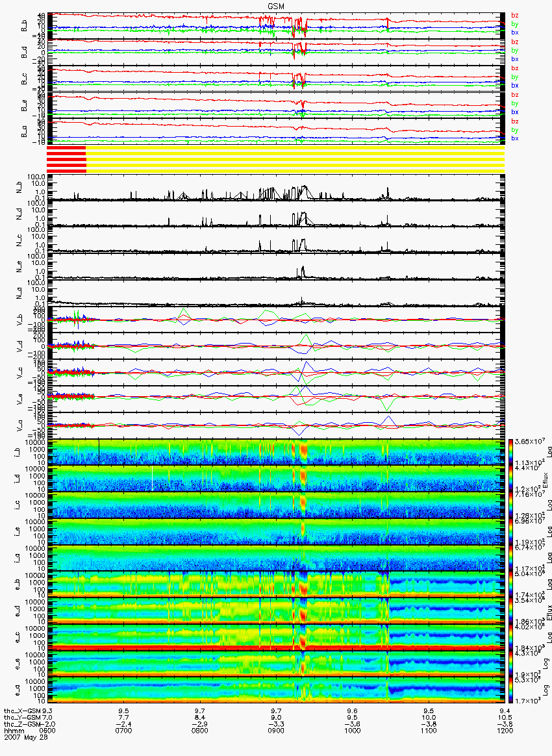Click the yellow segment of status bar
Viewport: 552px width, 756px height.
(295, 159)
